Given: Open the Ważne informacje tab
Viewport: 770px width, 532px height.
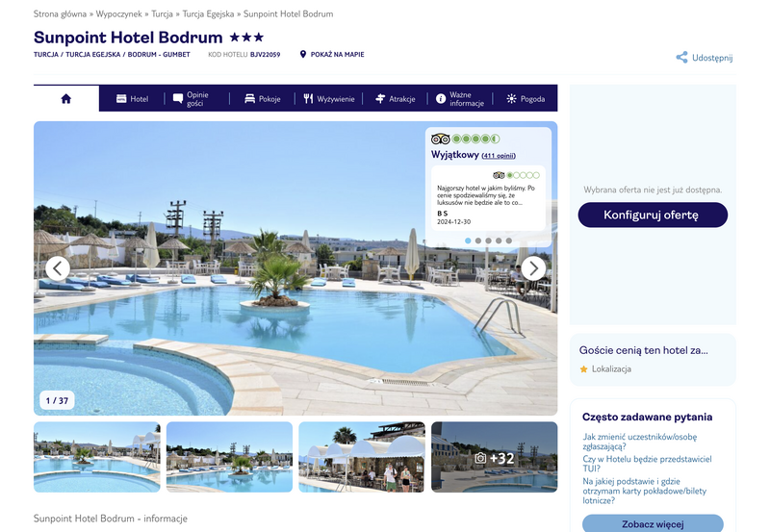Looking at the screenshot, I should pyautogui.click(x=460, y=99).
